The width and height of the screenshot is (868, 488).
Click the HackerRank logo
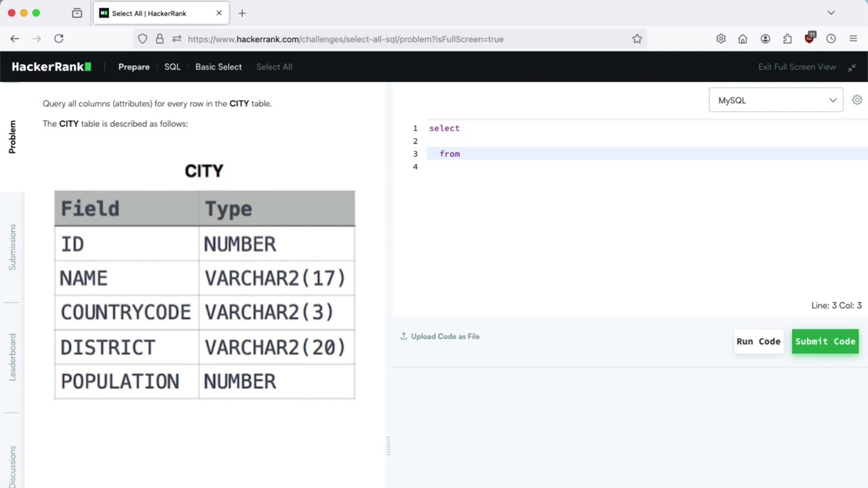click(x=51, y=66)
